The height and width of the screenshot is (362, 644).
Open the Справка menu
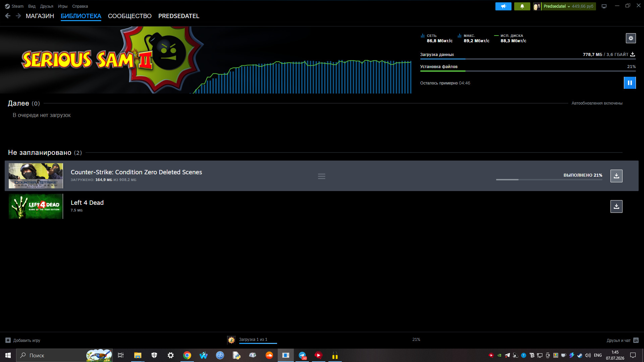80,6
